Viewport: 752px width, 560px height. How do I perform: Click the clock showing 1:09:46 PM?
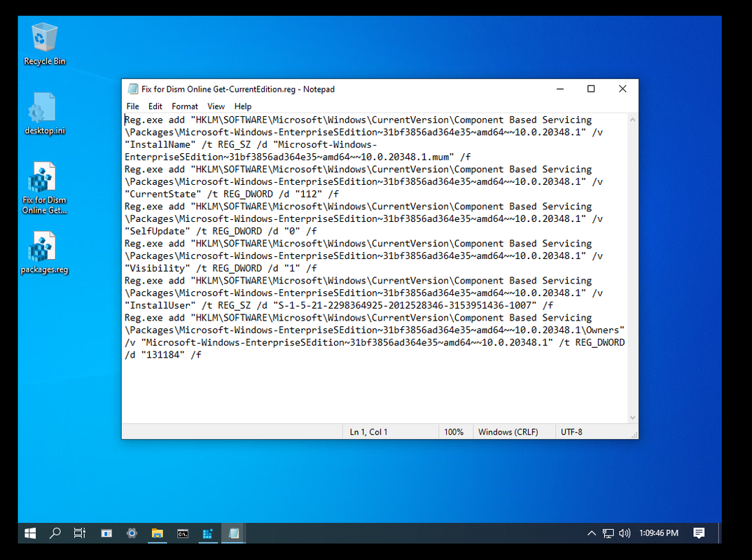[658, 533]
